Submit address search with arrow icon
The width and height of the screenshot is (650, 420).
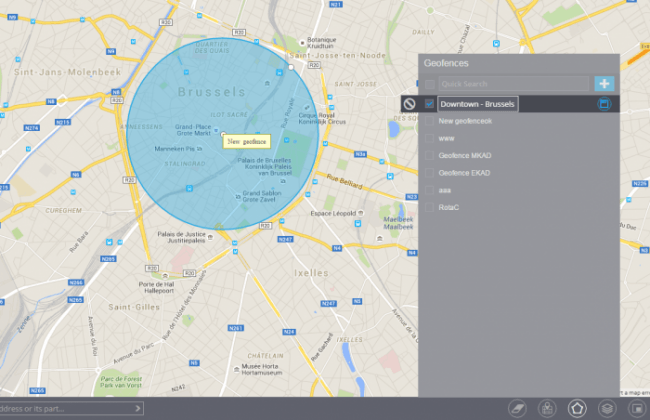click(138, 408)
